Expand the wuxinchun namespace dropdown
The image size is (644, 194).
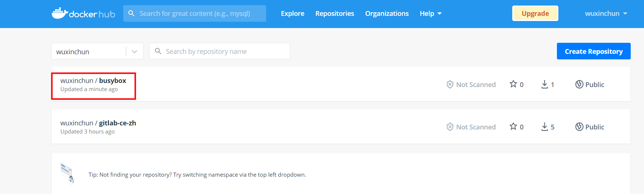pos(134,52)
